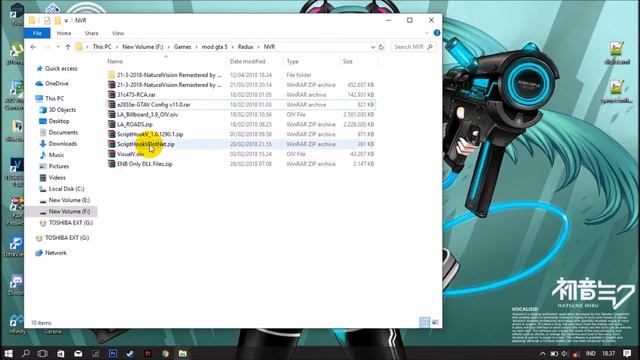Select This PC in navigation pane

tap(54, 98)
